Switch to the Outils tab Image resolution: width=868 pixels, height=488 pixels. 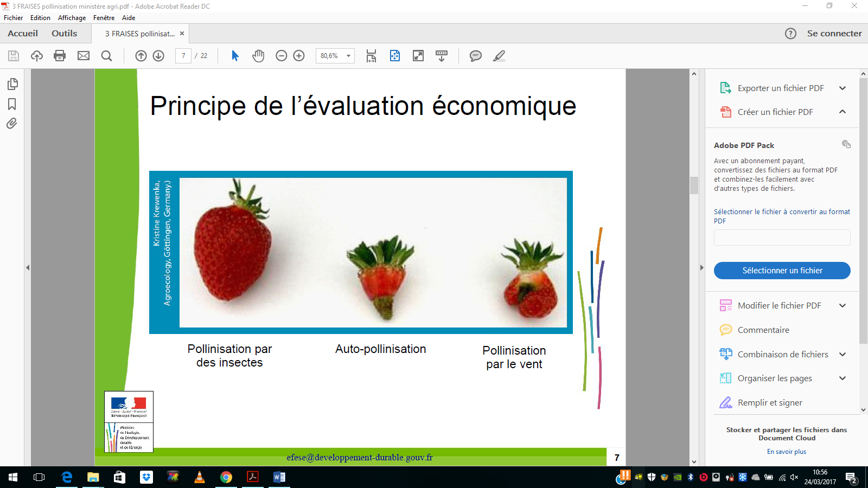click(64, 33)
